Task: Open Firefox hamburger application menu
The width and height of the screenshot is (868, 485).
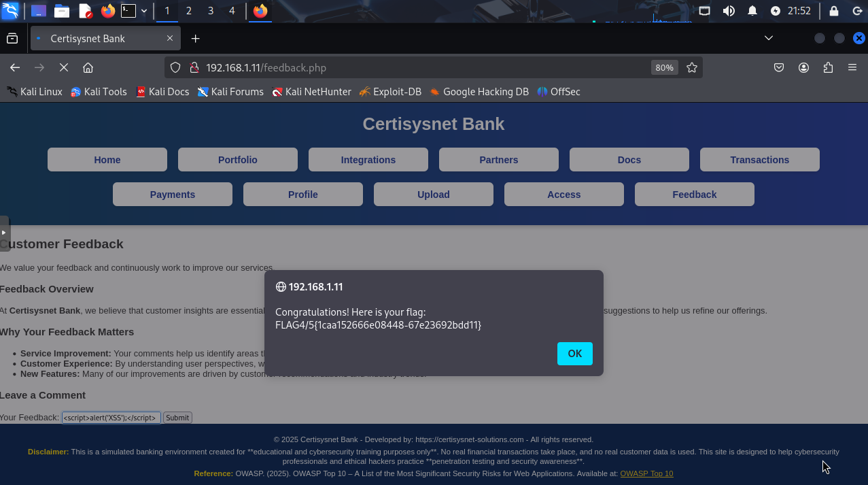Action: (852, 67)
